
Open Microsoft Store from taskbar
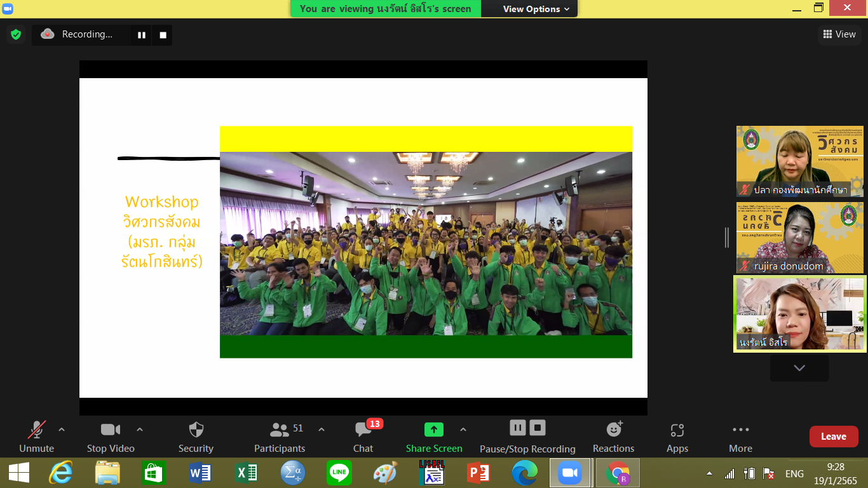pyautogui.click(x=154, y=473)
